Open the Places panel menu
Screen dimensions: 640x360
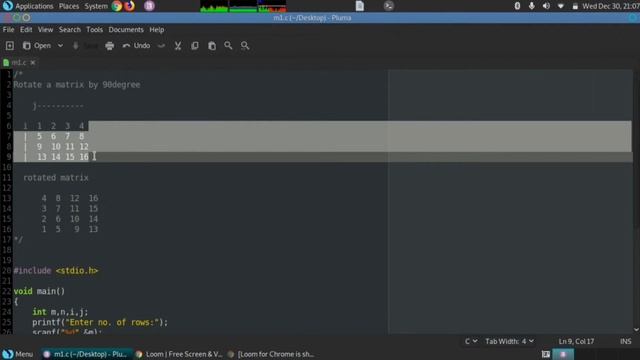[69, 6]
